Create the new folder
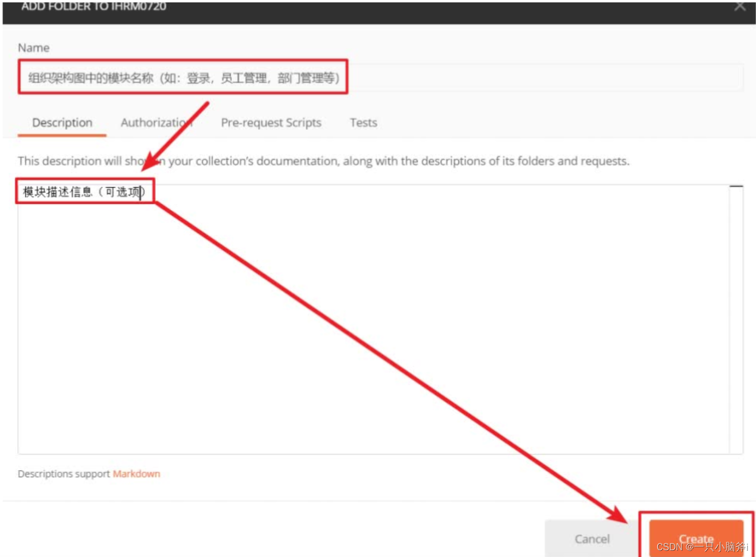This screenshot has height=557, width=756. click(x=696, y=539)
